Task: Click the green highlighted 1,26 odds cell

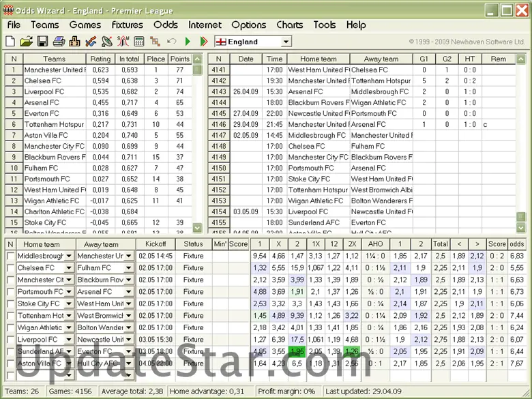Action: point(352,351)
